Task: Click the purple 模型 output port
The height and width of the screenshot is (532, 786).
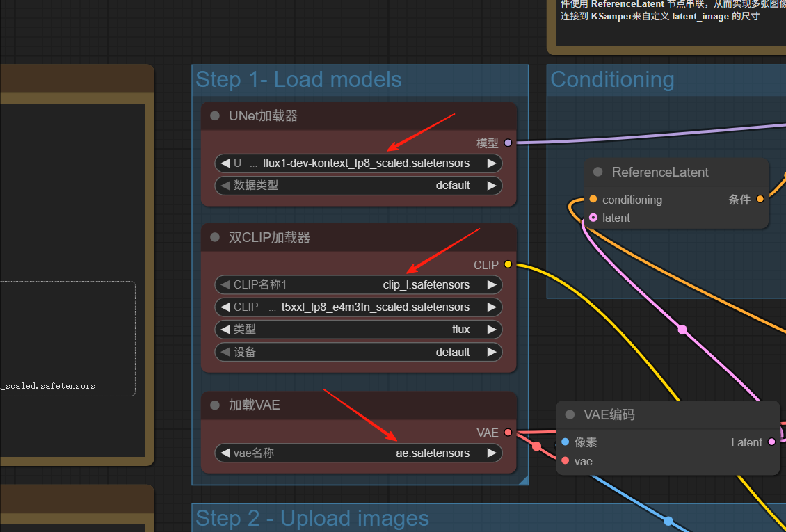Action: click(x=508, y=143)
